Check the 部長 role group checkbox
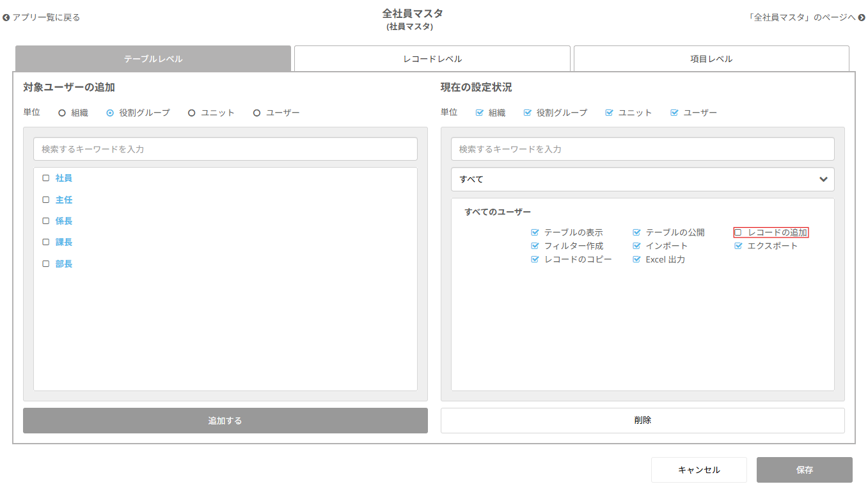The height and width of the screenshot is (491, 868). (46, 264)
